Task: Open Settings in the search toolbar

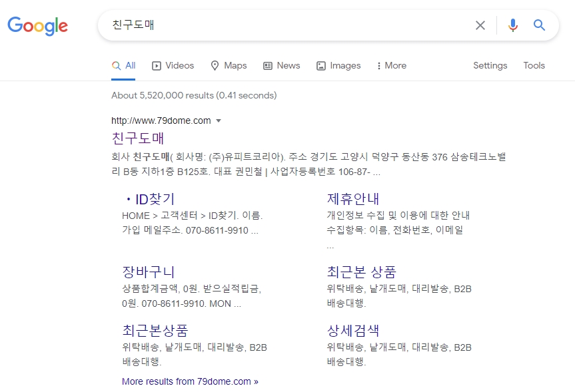Action: tap(490, 66)
